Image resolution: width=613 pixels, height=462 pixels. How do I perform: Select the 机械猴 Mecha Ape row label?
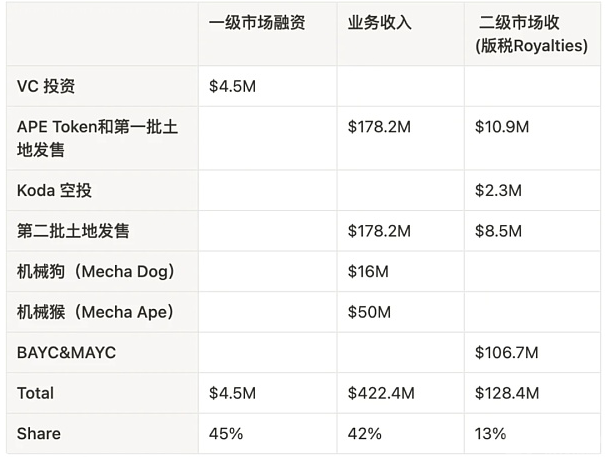95,312
